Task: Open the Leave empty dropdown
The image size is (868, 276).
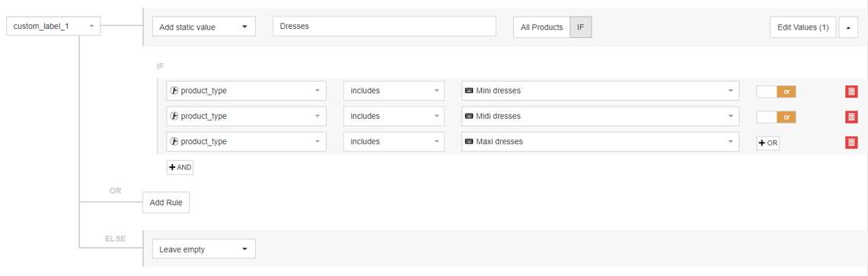Action: [x=204, y=249]
